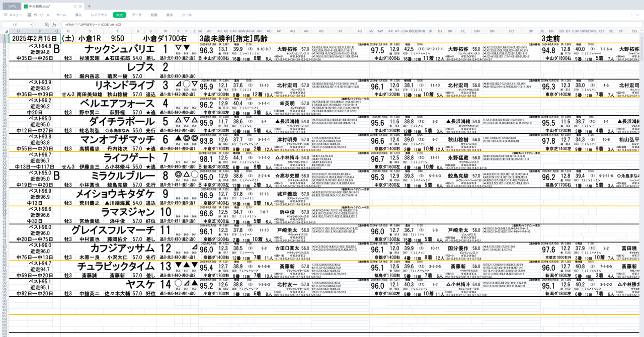Expand the メニュー dropdown
The image size is (644, 337).
[15, 15]
